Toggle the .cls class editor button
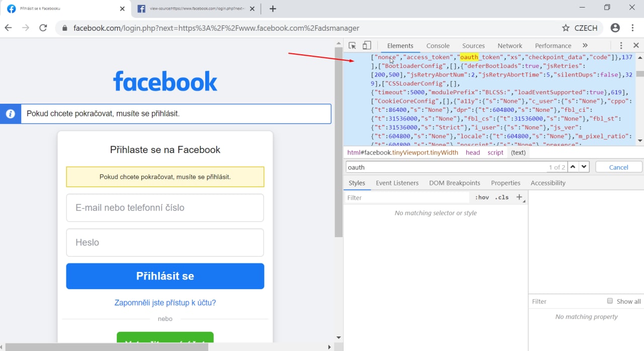Viewport: 644px width, 351px height. coord(502,197)
